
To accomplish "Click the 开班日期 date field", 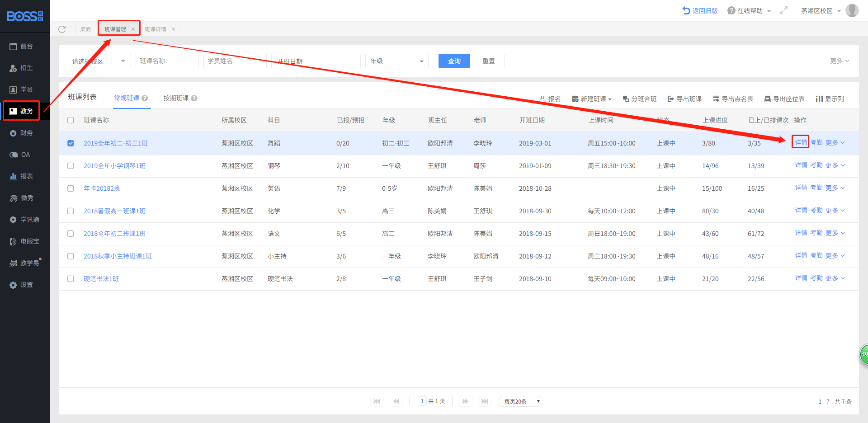I will [x=316, y=61].
